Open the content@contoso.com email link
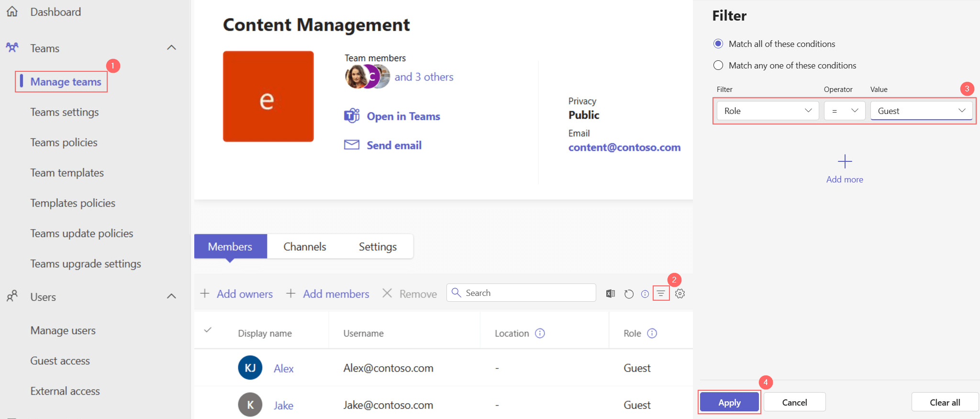Viewport: 980px width, 419px height. click(624, 147)
